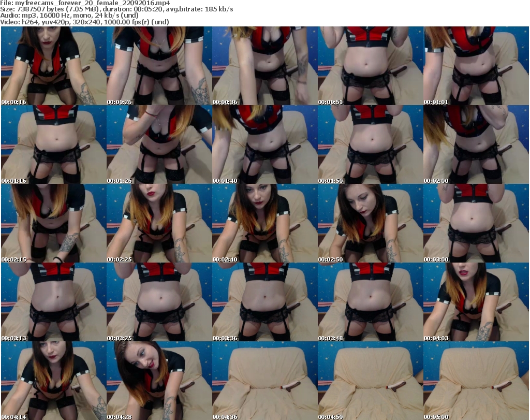Click the 00:02:15 frame
Screen dimensions: 530x420
click(x=53, y=223)
